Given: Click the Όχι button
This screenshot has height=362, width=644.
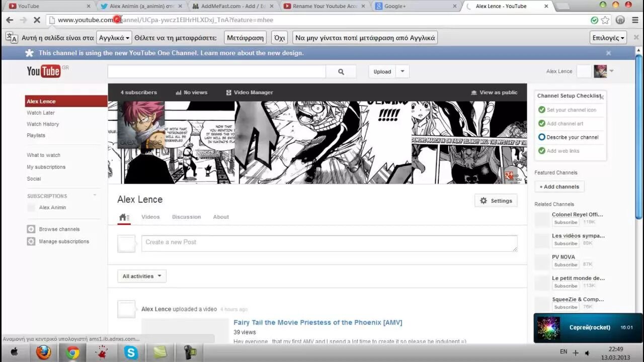Looking at the screenshot, I should (x=280, y=38).
